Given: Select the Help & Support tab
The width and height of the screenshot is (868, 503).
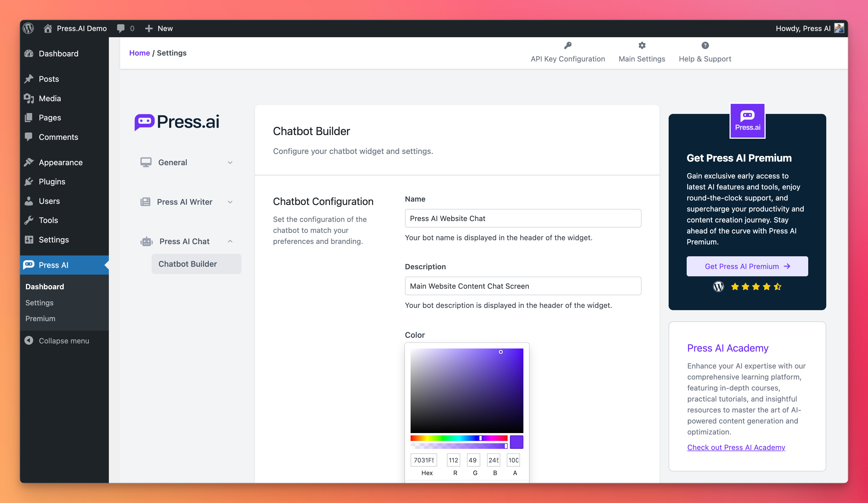Looking at the screenshot, I should (705, 52).
